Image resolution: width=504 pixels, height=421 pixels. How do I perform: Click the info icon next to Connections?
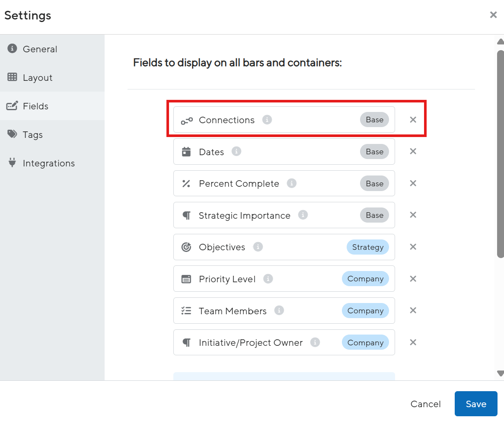click(267, 120)
